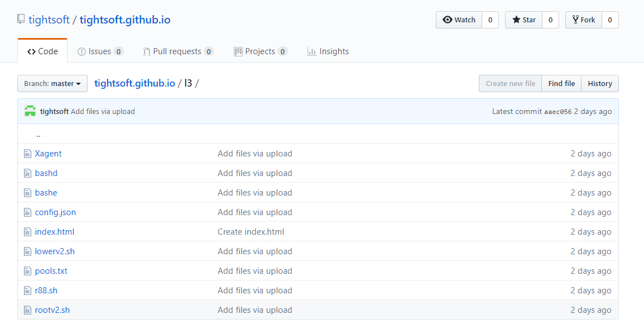Click the repository book icon beside tightsoft
Image resolution: width=644 pixels, height=333 pixels.
[21, 20]
